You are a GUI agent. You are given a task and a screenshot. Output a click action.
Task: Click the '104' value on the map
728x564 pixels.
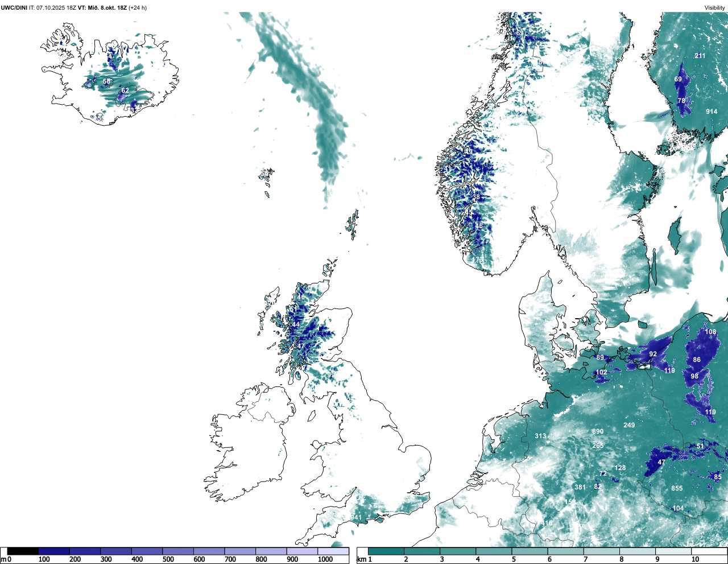[678, 508]
